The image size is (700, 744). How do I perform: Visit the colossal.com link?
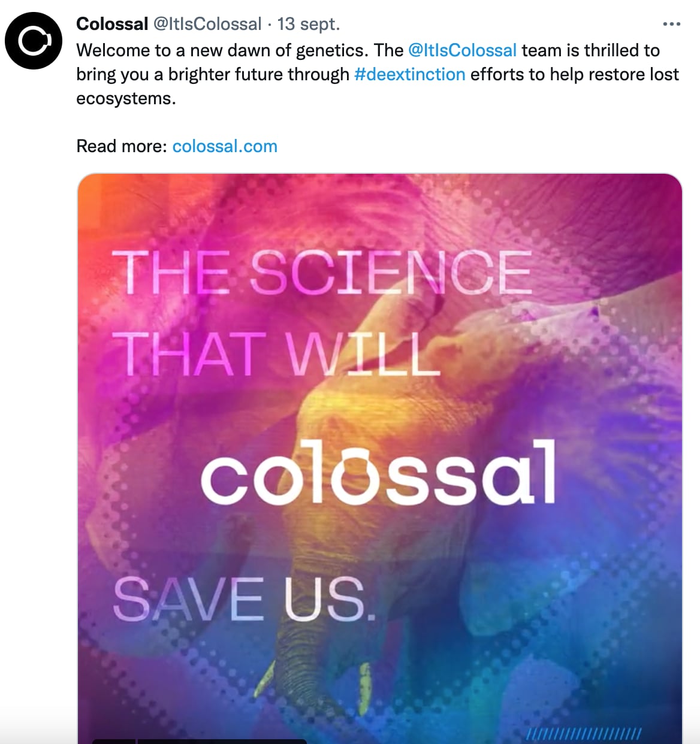[x=225, y=146]
